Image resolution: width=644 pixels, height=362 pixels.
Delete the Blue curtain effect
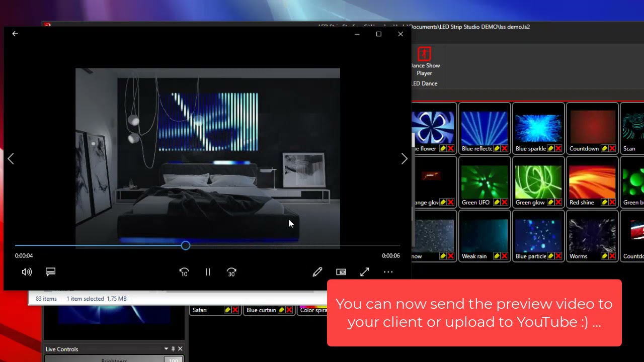(289, 310)
